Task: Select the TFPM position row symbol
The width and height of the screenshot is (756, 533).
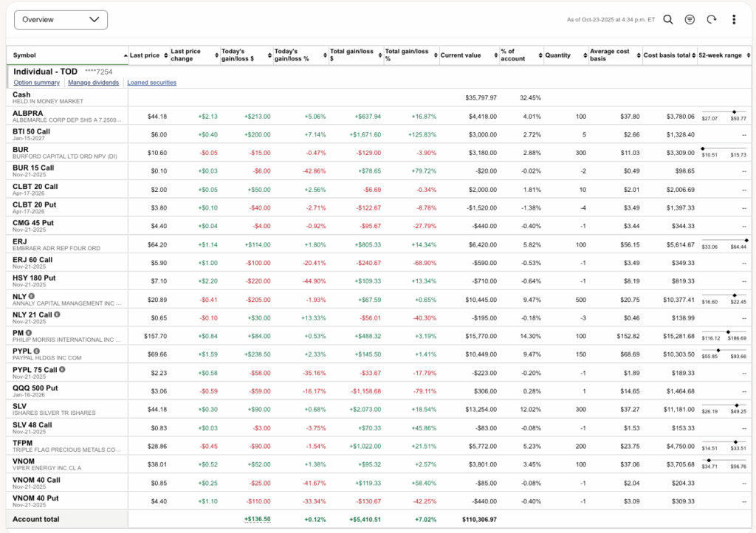Action: pos(23,442)
